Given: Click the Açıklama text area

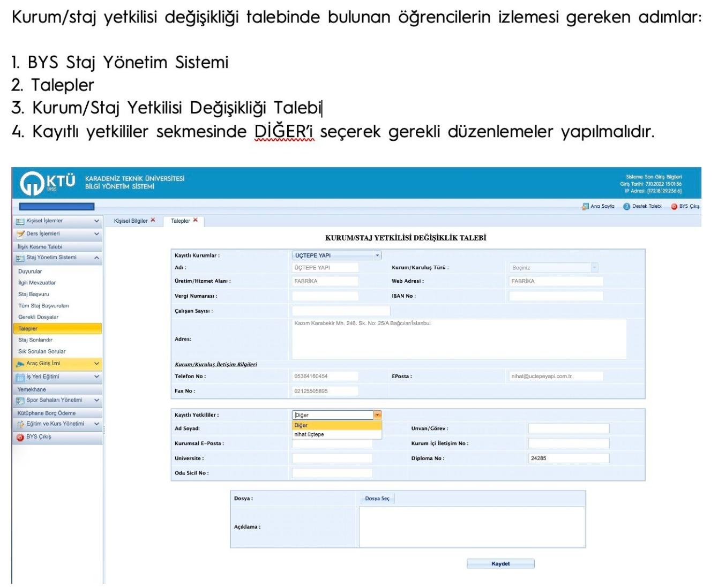Looking at the screenshot, I should tap(472, 527).
